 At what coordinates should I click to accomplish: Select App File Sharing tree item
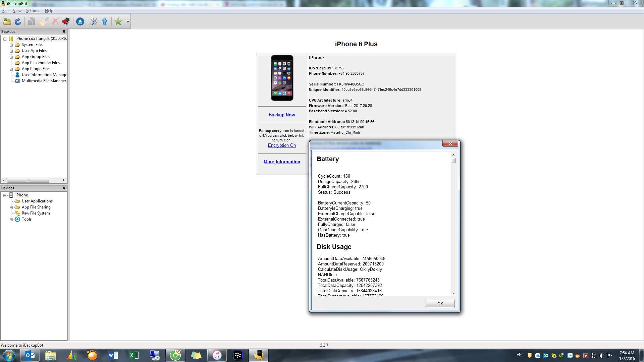point(36,207)
